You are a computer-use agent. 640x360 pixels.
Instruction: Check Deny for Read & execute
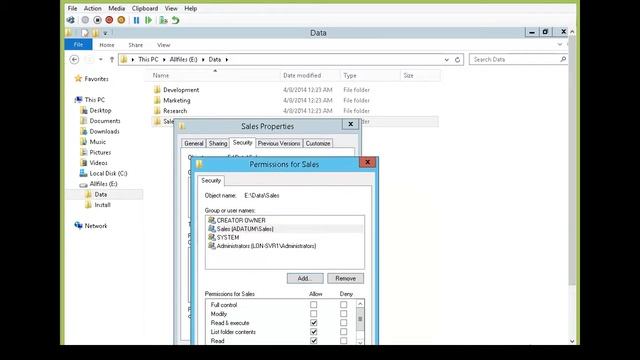(x=344, y=322)
